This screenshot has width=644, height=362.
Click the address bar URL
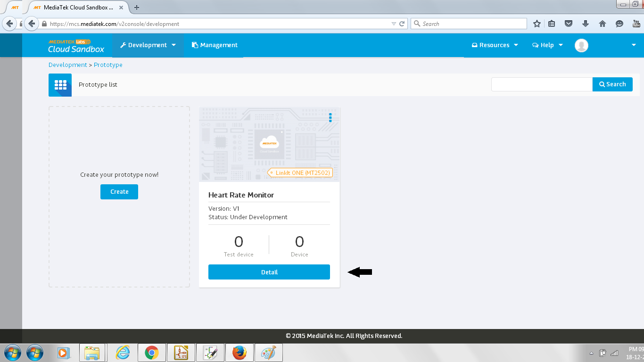[115, 24]
